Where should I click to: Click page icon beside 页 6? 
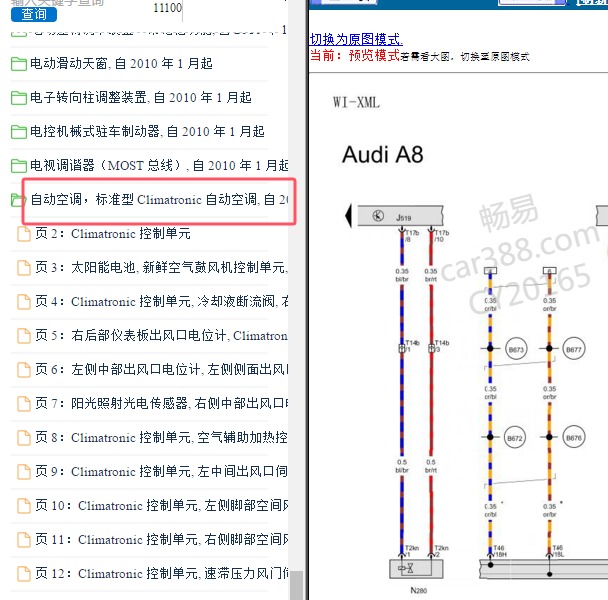pos(24,370)
